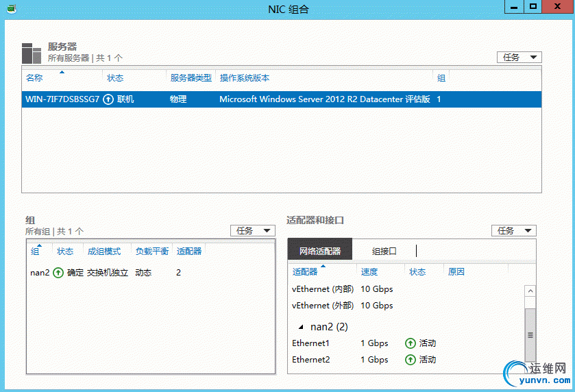Sort adapters by 适配器 column

click(x=305, y=271)
